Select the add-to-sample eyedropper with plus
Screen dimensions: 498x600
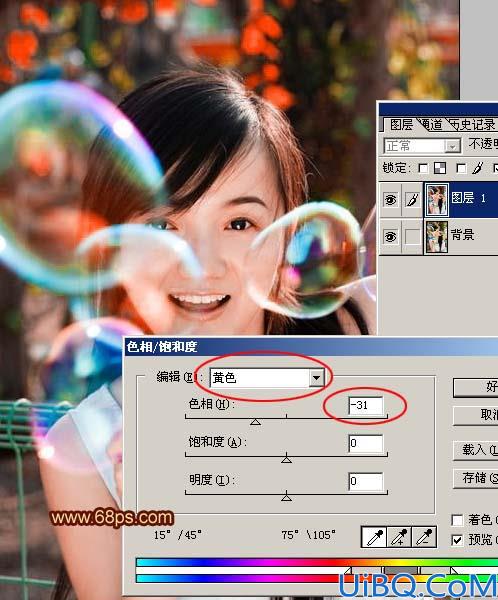pos(399,536)
